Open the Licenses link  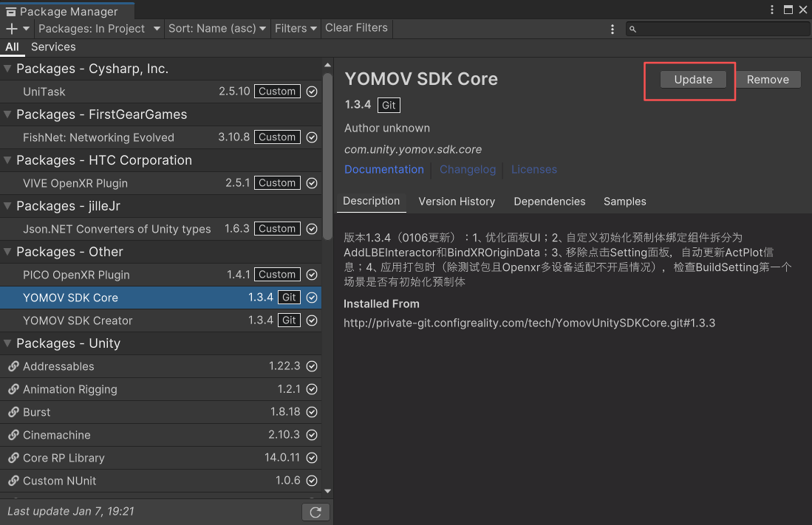534,169
